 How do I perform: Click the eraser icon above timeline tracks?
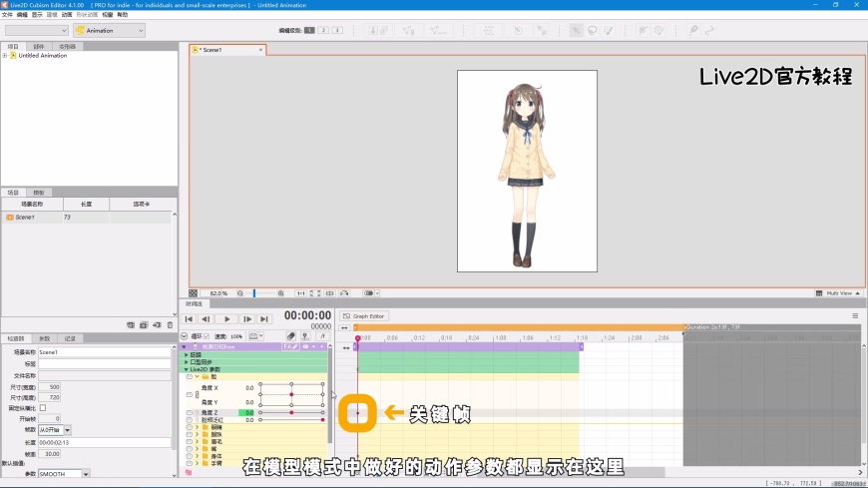(x=290, y=336)
